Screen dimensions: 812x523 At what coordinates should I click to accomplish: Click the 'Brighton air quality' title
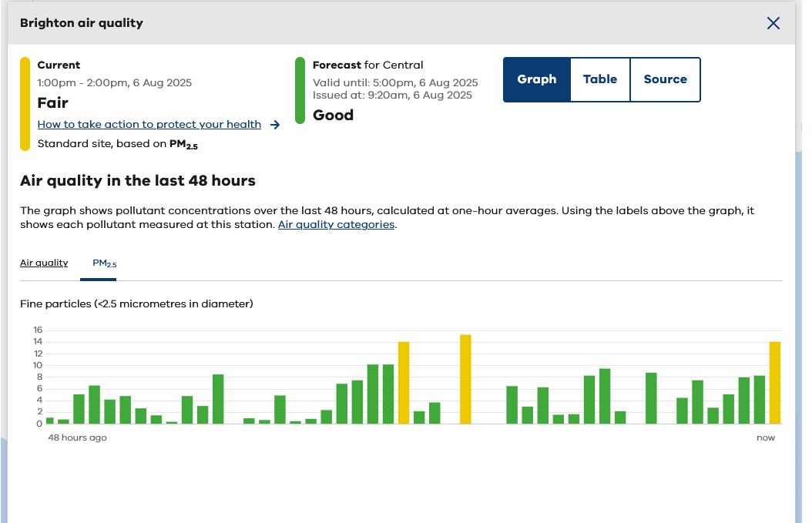(82, 23)
